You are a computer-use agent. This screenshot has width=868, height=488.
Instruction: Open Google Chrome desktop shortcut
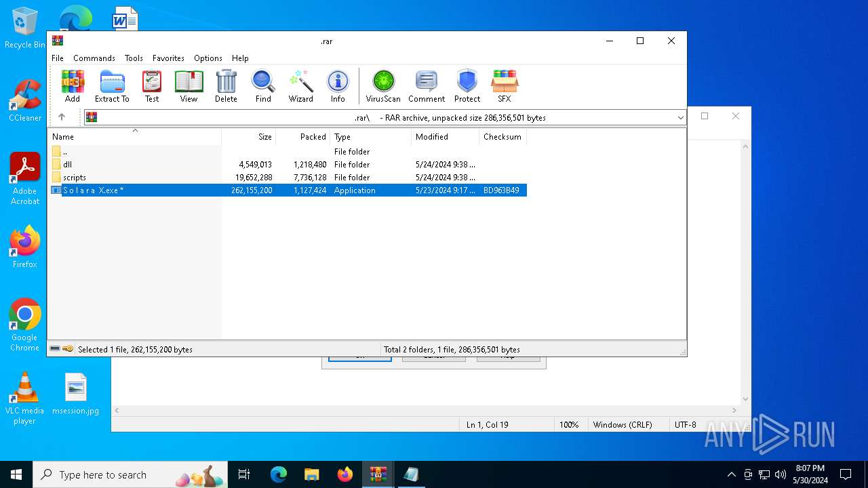(x=25, y=325)
